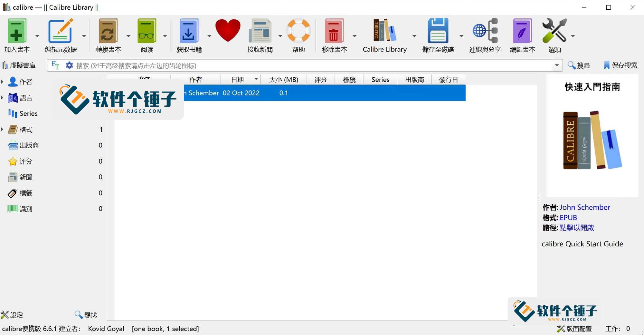
Task: Click the 搜尋 search button
Action: pyautogui.click(x=579, y=65)
